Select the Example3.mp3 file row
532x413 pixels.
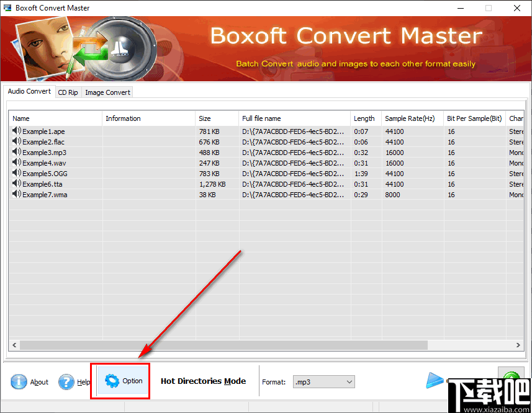43,152
